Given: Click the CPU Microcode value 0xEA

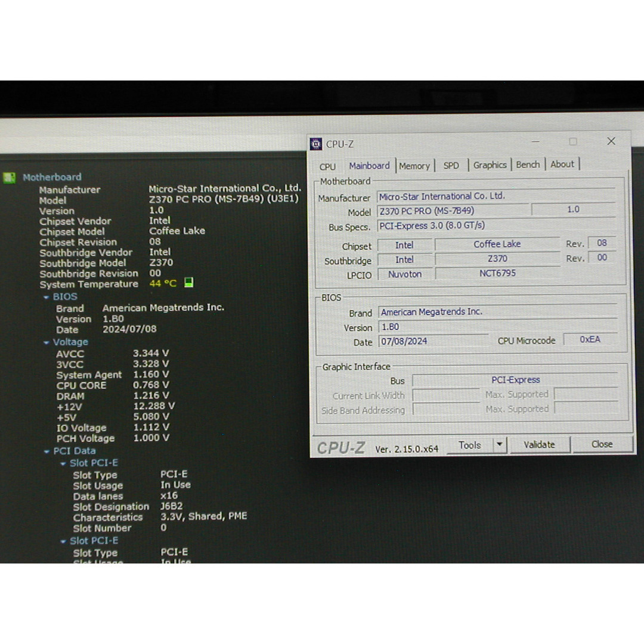Looking at the screenshot, I should (x=590, y=339).
